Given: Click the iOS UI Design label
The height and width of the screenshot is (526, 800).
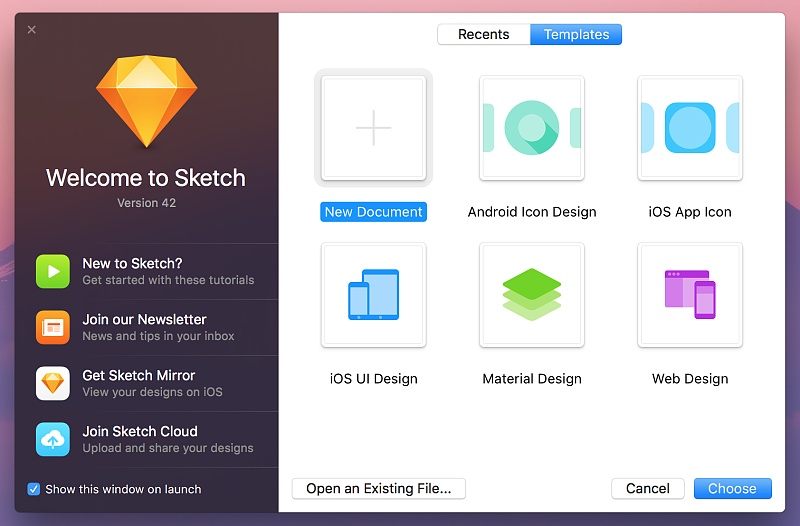Looking at the screenshot, I should click(373, 379).
